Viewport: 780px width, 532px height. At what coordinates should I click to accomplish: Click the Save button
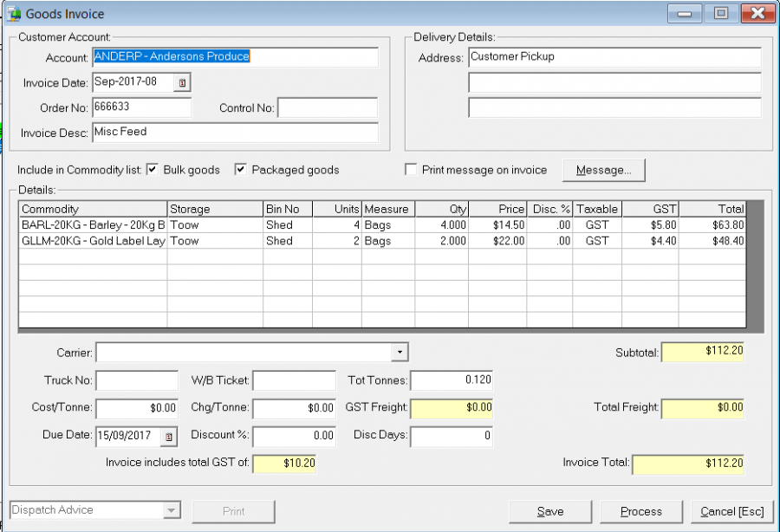[550, 511]
